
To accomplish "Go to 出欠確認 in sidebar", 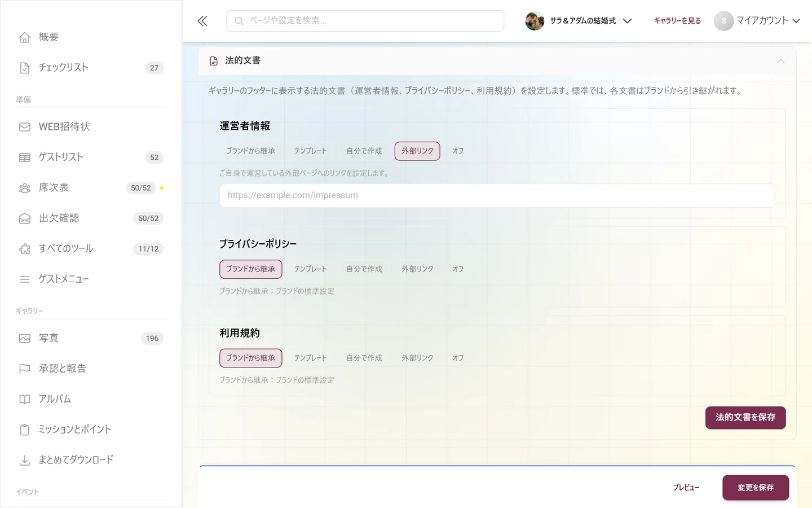I will [91, 218].
